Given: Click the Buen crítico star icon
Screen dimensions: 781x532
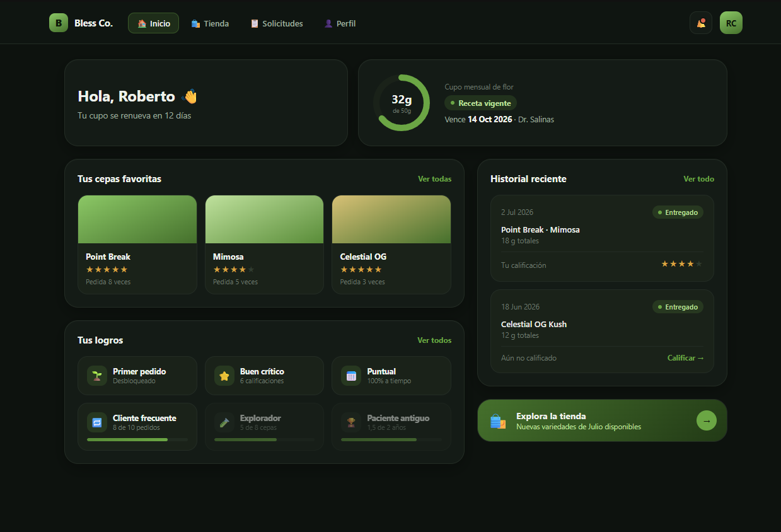Looking at the screenshot, I should tap(224, 376).
